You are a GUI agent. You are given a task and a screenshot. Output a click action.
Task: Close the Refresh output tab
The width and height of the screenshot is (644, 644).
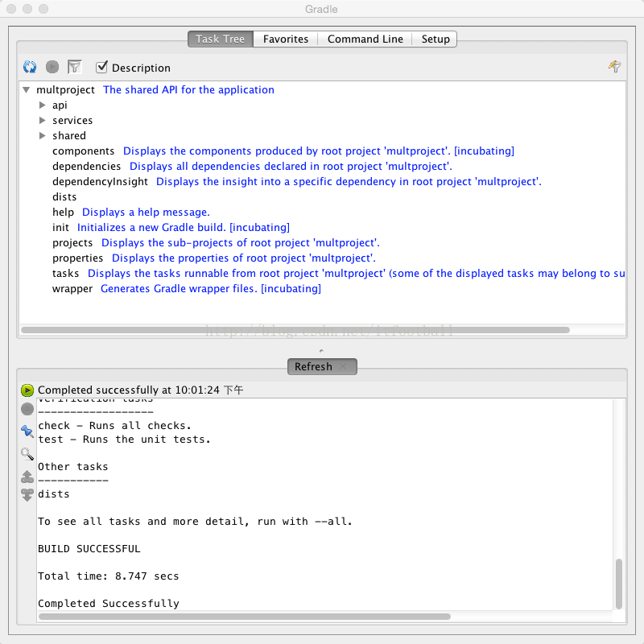coord(343,367)
